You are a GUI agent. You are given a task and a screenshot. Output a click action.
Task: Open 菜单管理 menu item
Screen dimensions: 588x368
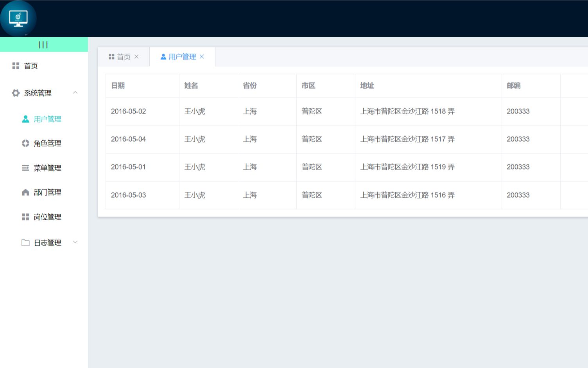pos(48,168)
